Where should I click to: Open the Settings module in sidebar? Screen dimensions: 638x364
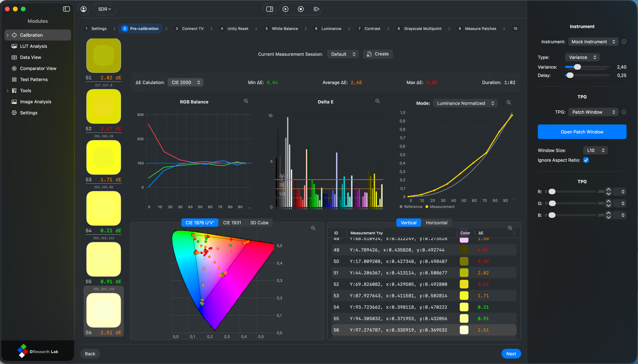tap(29, 113)
